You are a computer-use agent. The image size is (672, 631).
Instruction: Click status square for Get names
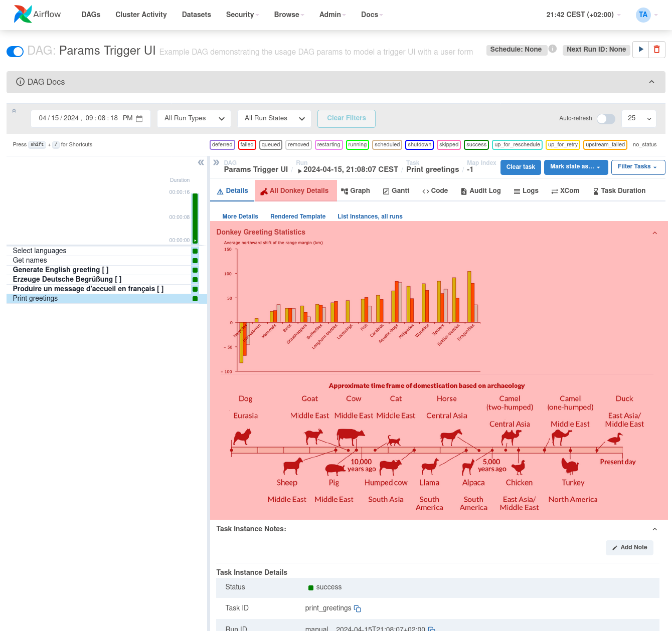click(195, 261)
